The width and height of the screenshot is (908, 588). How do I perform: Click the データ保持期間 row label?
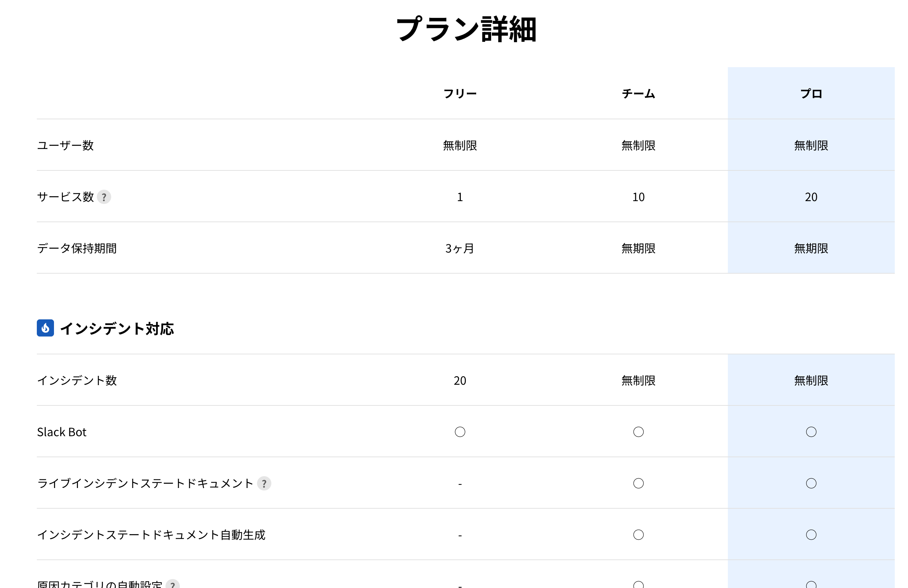pos(77,249)
